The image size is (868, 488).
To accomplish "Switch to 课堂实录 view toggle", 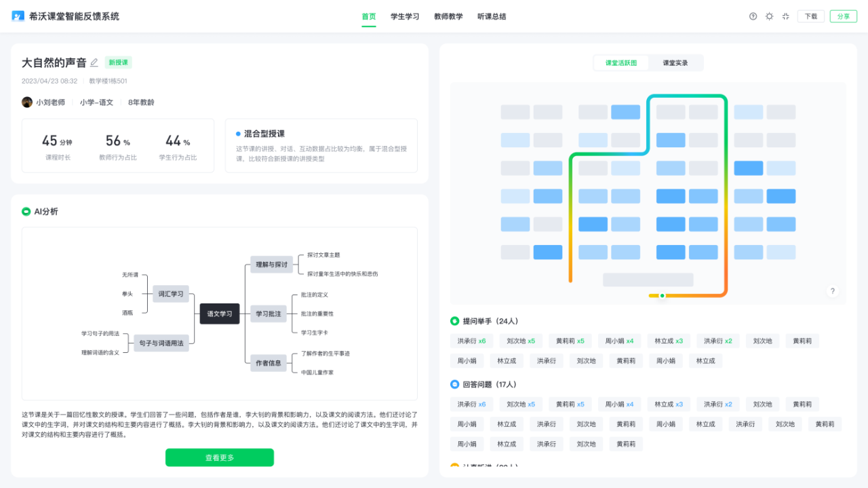I will [x=675, y=63].
